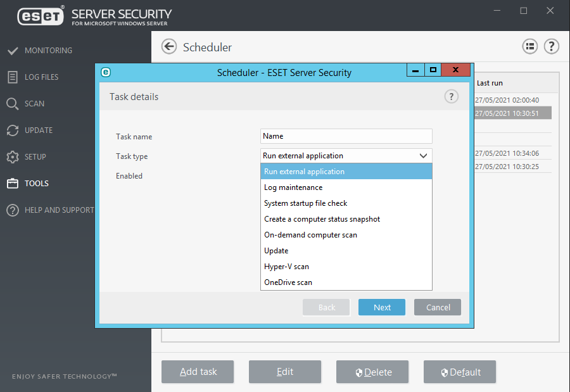Image resolution: width=570 pixels, height=392 pixels.
Task: Choose Update task type
Action: click(x=346, y=251)
